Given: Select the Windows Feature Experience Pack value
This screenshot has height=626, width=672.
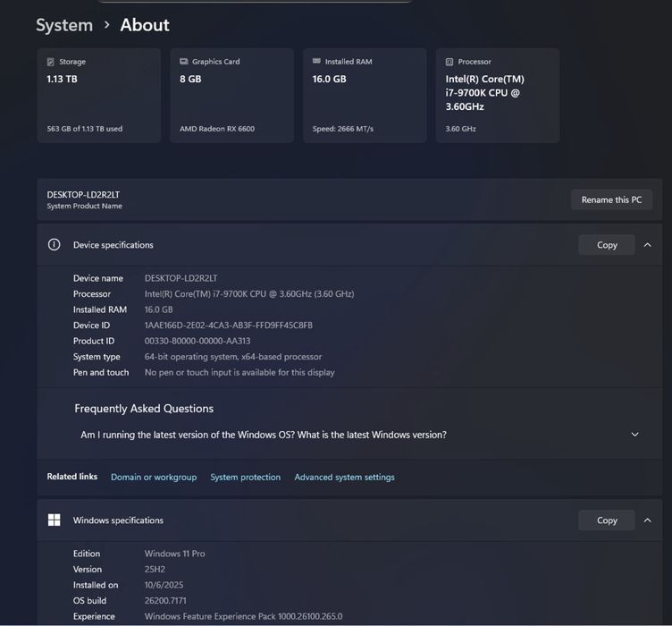Looking at the screenshot, I should pyautogui.click(x=243, y=616).
